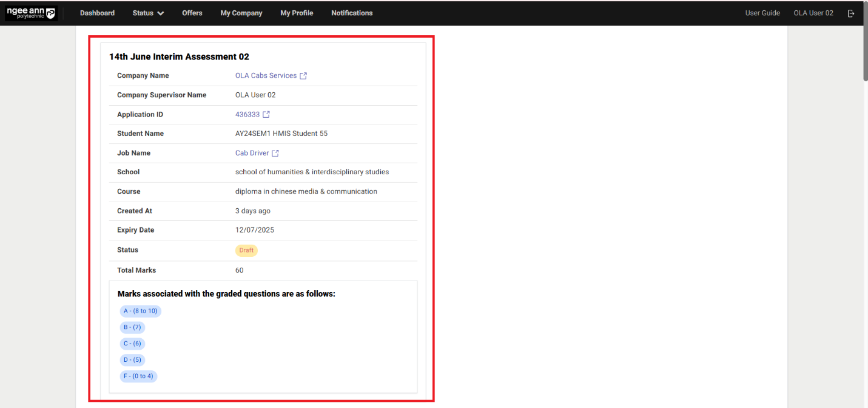The width and height of the screenshot is (868, 408).
Task: Open the My Company page
Action: [x=241, y=13]
